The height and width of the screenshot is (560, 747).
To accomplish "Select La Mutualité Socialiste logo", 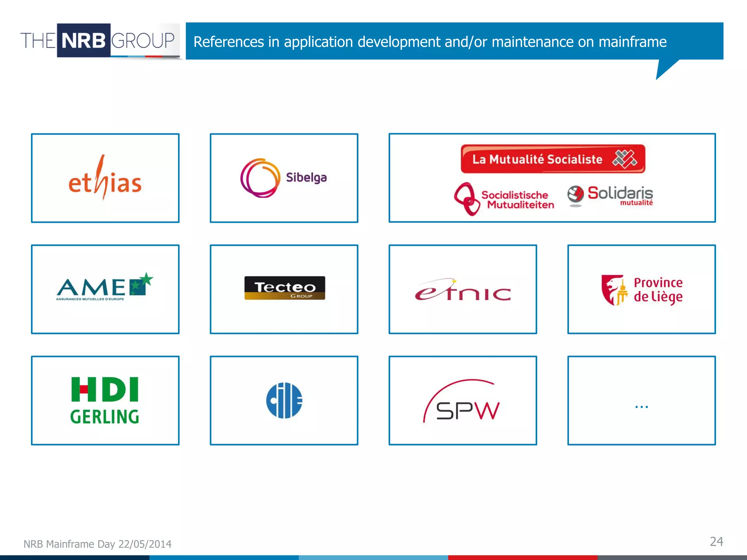I will [x=553, y=159].
